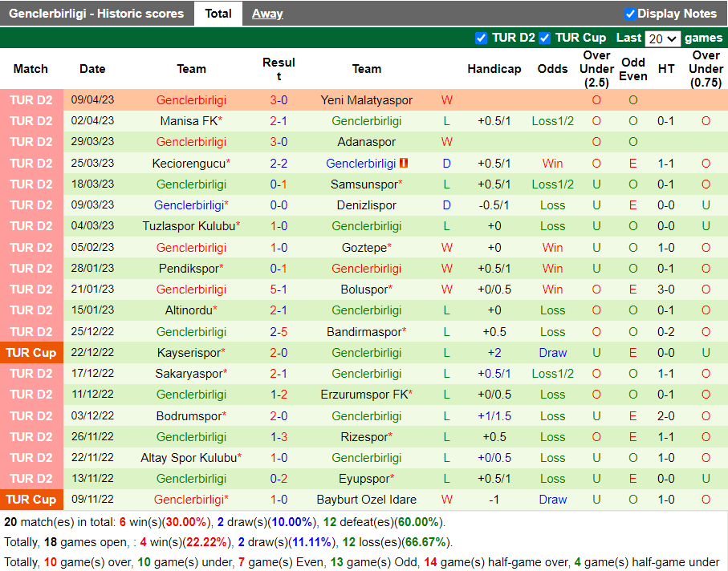
Task: Select the Total tab
Action: (218, 13)
